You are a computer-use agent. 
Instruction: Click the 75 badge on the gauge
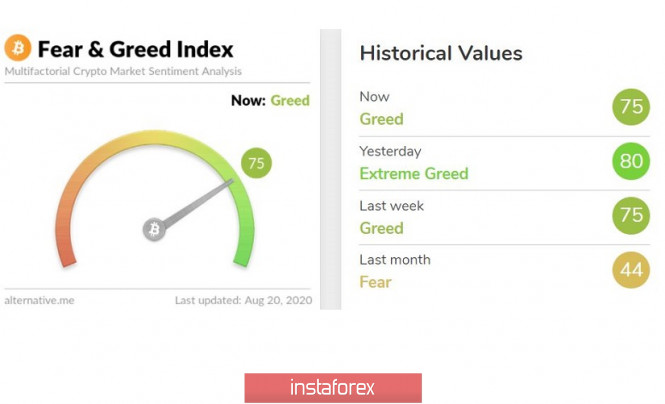point(257,163)
